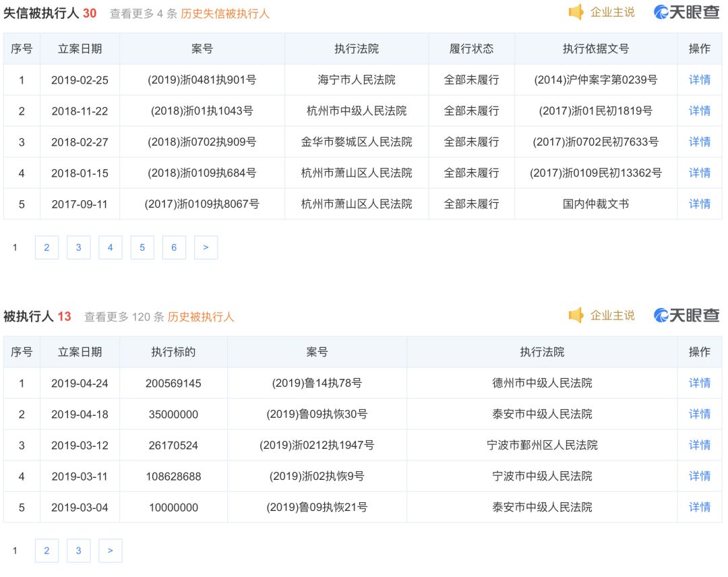
Task: Go to page 4 of 失信被执行人 table
Action: click(x=111, y=247)
